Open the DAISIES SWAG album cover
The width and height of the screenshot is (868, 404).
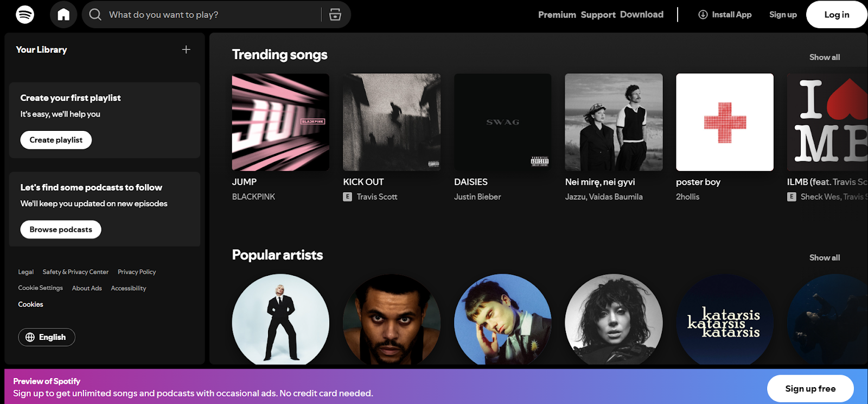(503, 122)
